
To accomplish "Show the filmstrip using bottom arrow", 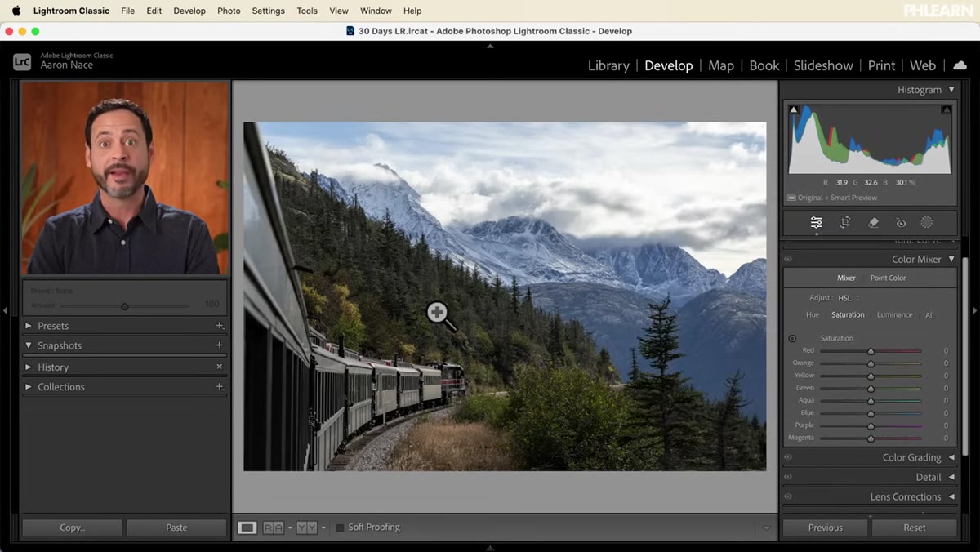I will (490, 548).
